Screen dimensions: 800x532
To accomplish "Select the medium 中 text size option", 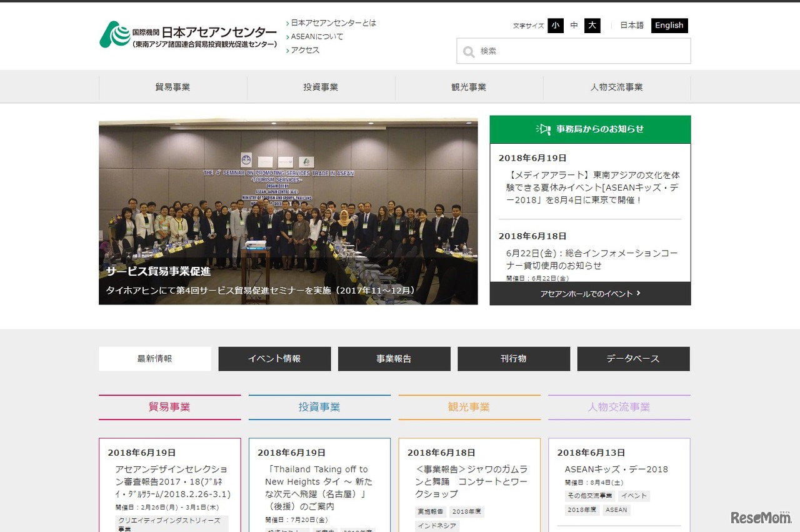I will click(574, 26).
